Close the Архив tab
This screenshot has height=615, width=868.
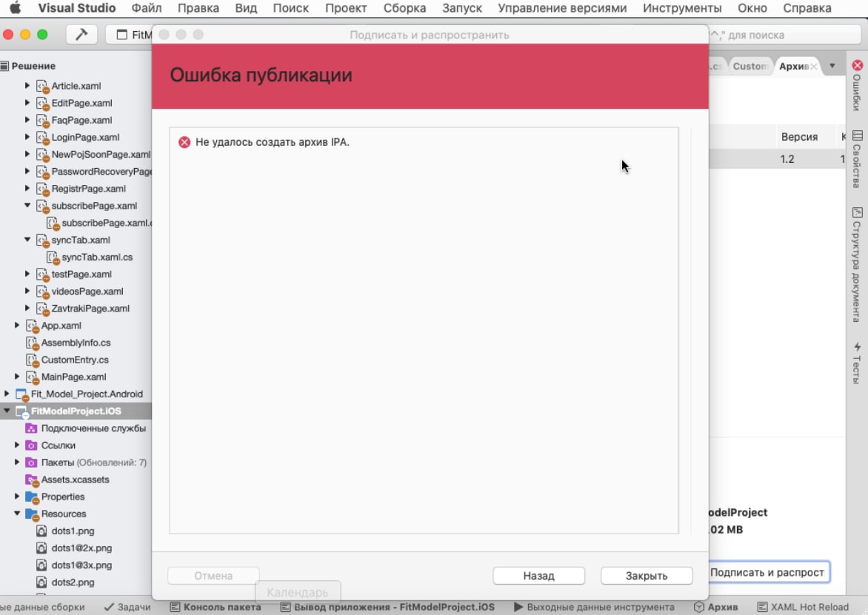[814, 67]
